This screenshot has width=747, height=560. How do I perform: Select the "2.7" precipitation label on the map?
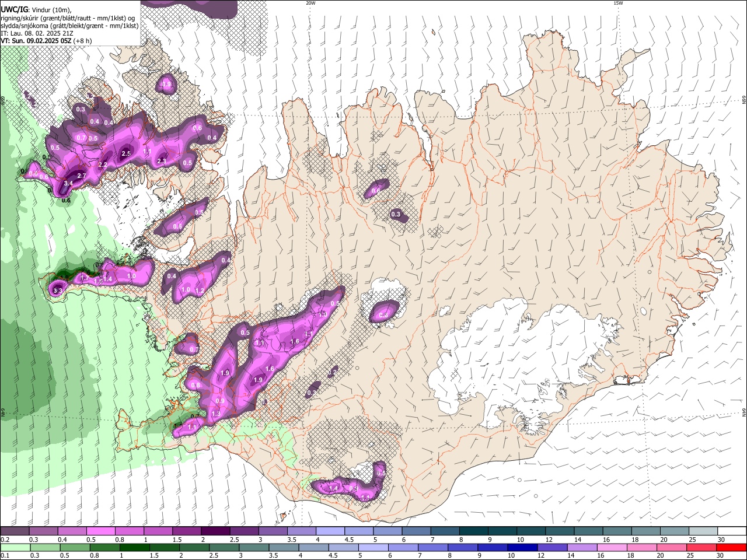(82, 176)
